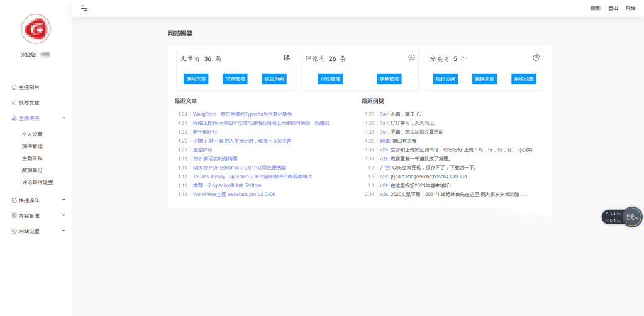The width and height of the screenshot is (644, 316).
Task: Open the TePass &tepay article link
Action: click(252, 177)
